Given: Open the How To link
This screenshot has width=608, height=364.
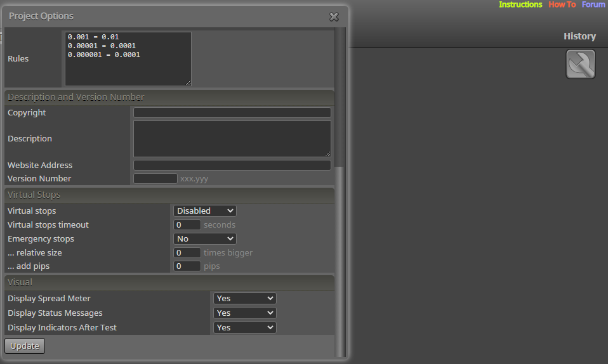Looking at the screenshot, I should tap(562, 4).
